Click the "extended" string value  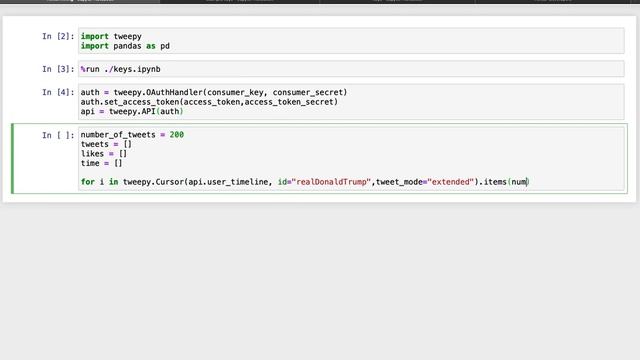coord(451,182)
